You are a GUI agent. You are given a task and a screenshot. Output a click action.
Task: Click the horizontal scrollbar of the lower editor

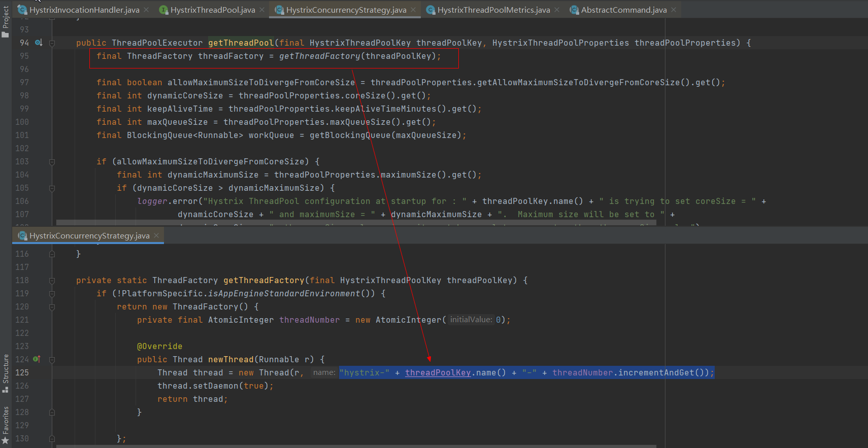356,446
